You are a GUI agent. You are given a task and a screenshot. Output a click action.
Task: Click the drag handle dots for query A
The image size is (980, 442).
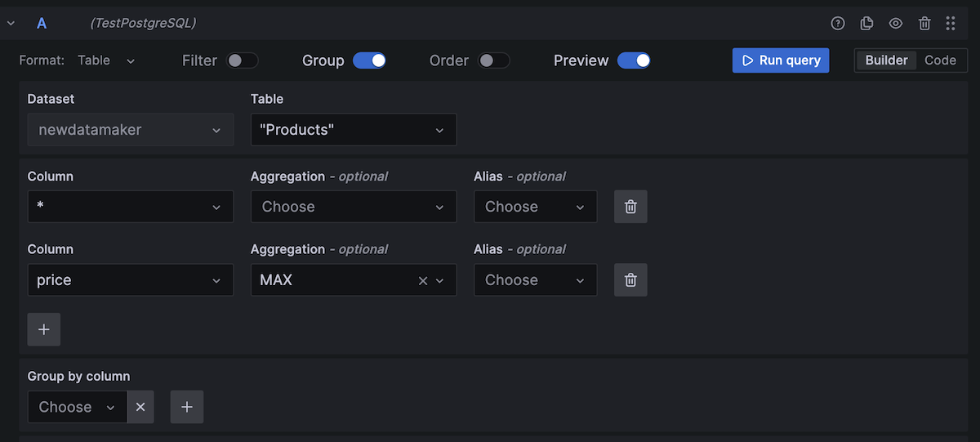point(951,24)
